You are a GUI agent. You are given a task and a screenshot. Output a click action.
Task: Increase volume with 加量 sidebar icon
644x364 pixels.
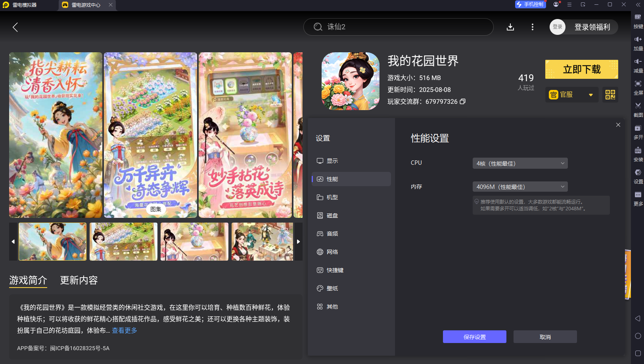coord(638,44)
